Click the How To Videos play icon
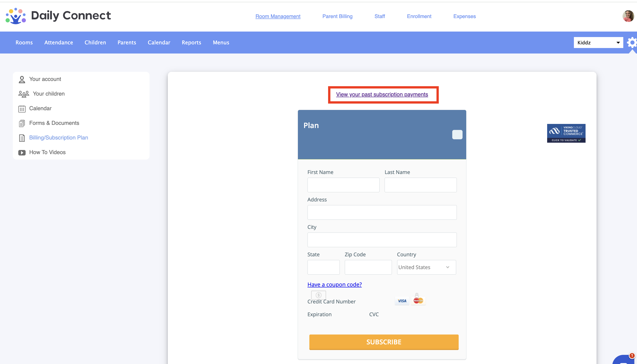637x364 pixels. click(x=22, y=153)
